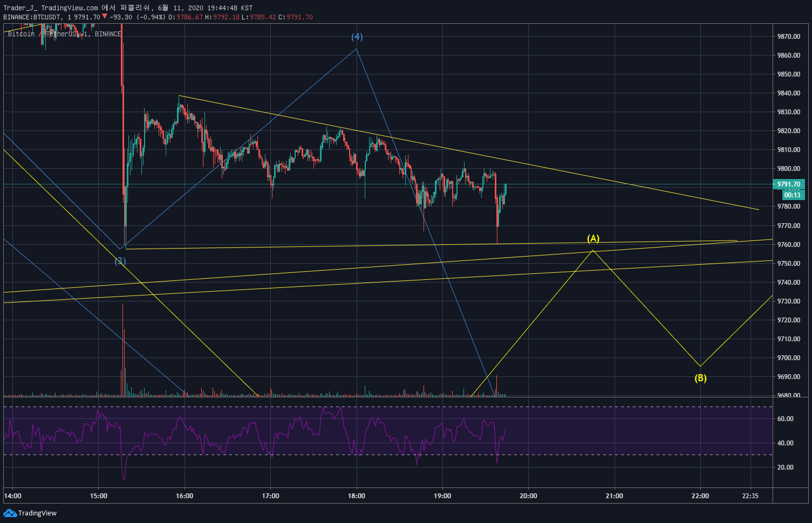Image resolution: width=812 pixels, height=523 pixels.
Task: Select the current price tag 9791.70 on axis
Action: pyautogui.click(x=789, y=184)
